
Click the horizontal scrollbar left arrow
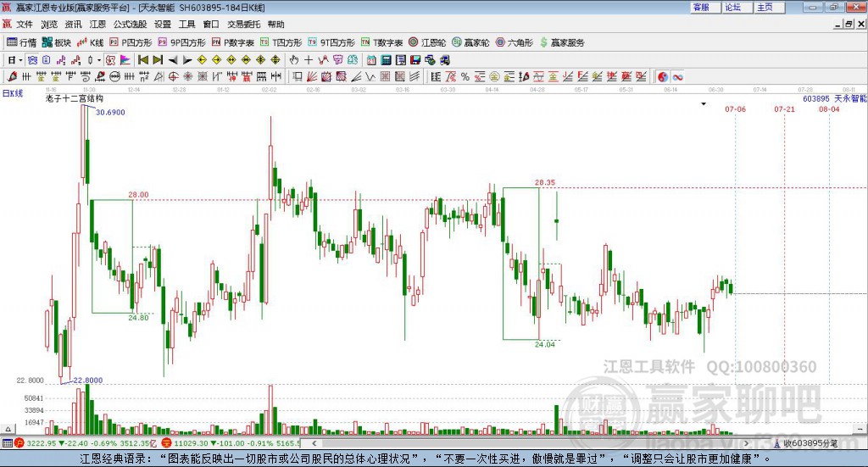314,443
